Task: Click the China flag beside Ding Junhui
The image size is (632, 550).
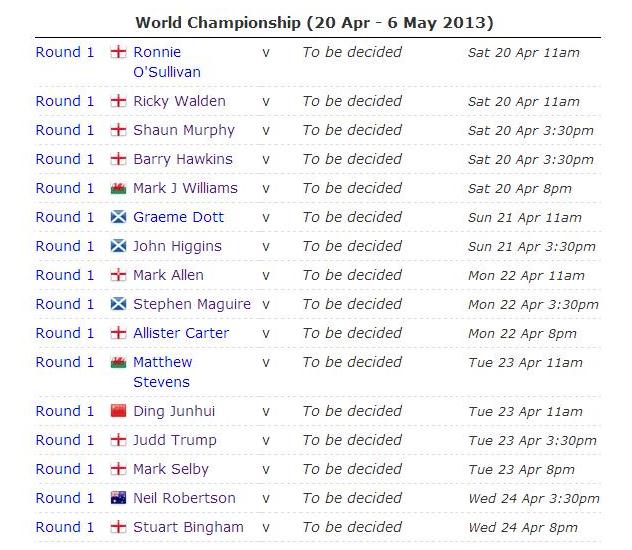Action: click(x=119, y=411)
